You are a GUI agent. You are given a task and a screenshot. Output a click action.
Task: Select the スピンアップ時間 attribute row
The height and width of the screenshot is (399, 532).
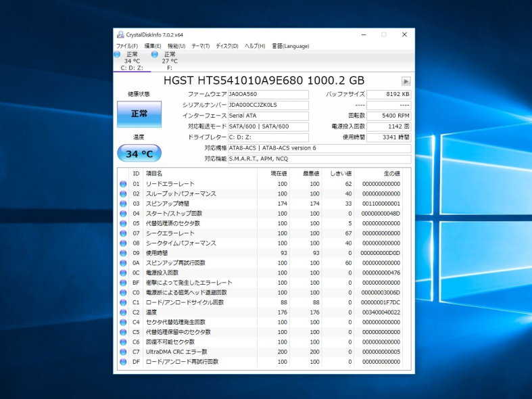[x=260, y=204]
